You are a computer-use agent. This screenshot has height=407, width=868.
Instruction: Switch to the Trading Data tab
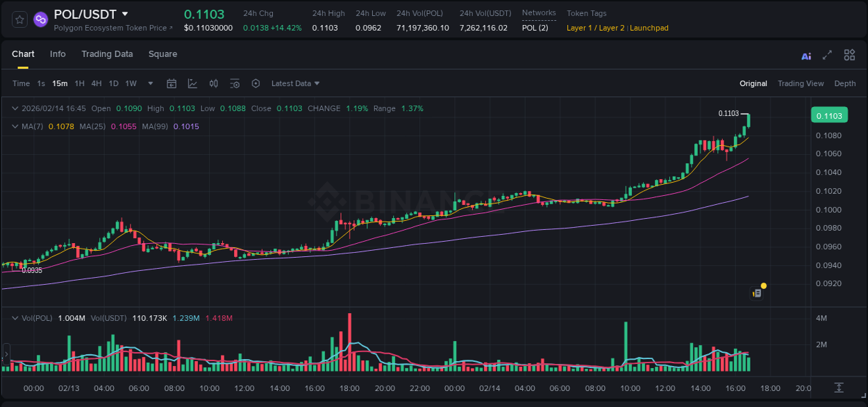click(x=107, y=54)
